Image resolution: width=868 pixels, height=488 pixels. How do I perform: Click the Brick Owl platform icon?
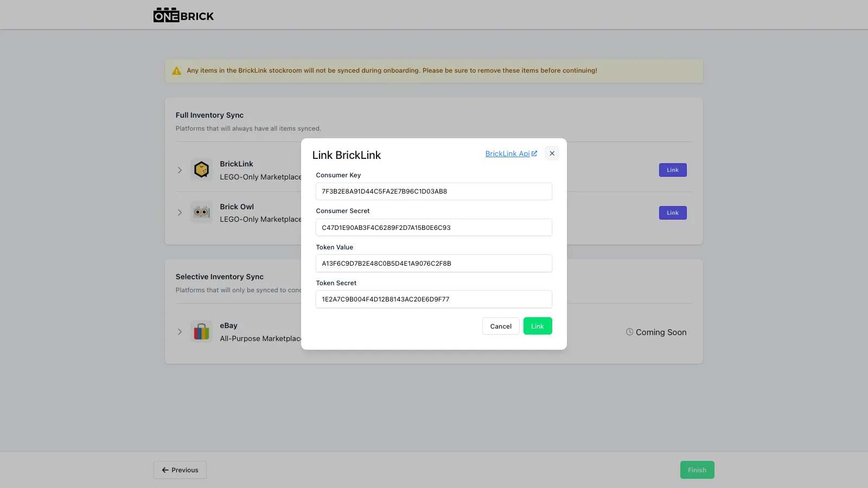coord(201,213)
